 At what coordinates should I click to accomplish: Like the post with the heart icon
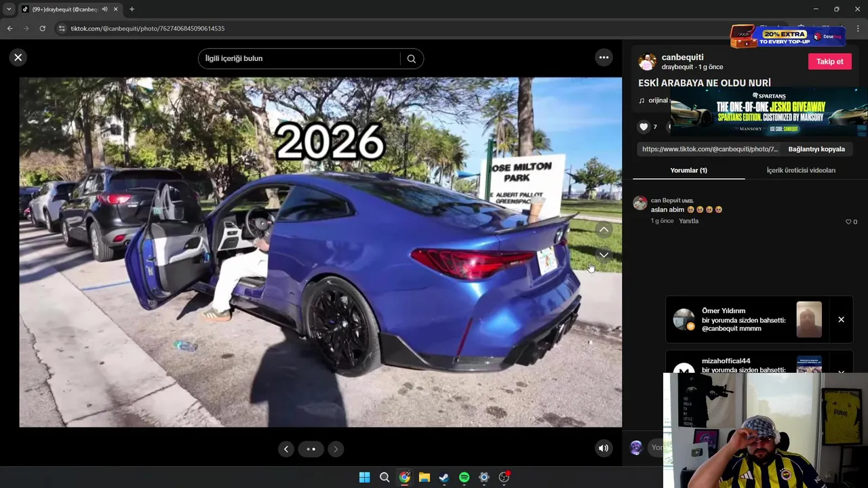[644, 127]
